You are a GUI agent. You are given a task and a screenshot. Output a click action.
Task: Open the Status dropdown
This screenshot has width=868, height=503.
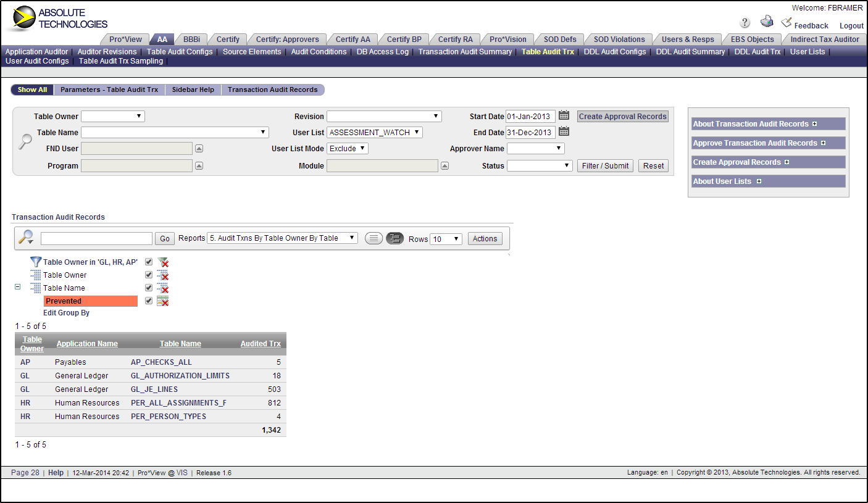tap(540, 165)
